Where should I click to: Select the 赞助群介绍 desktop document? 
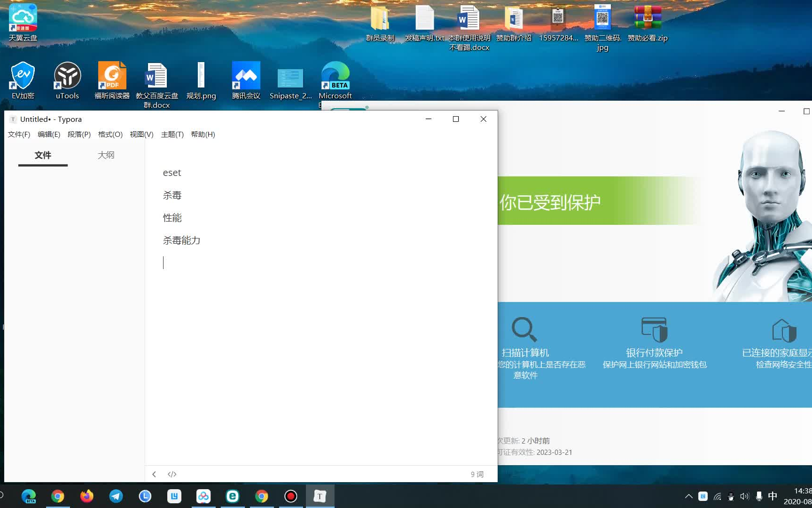[514, 23]
